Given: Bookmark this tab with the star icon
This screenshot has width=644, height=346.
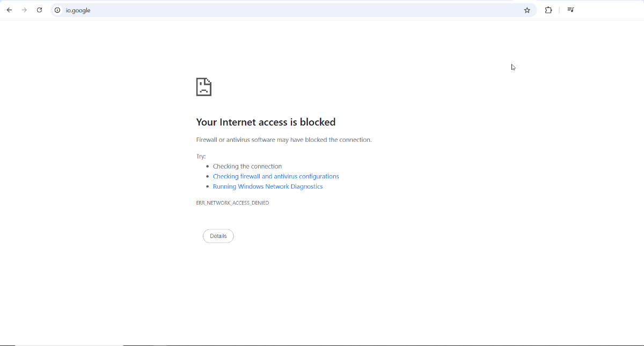Looking at the screenshot, I should pyautogui.click(x=527, y=10).
